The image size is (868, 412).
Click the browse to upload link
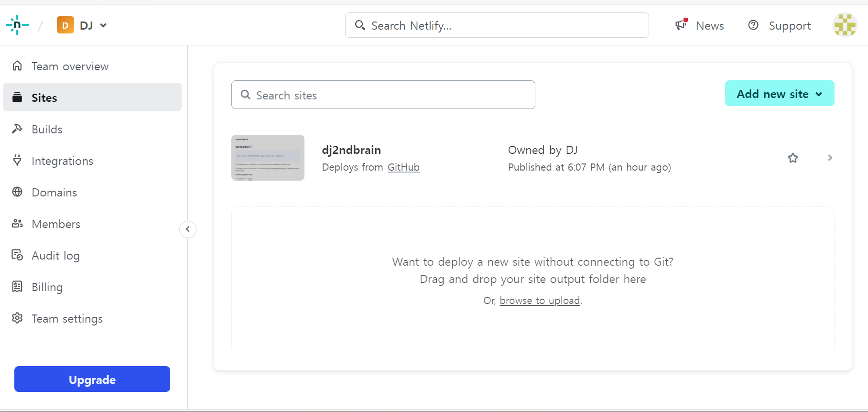(x=540, y=300)
